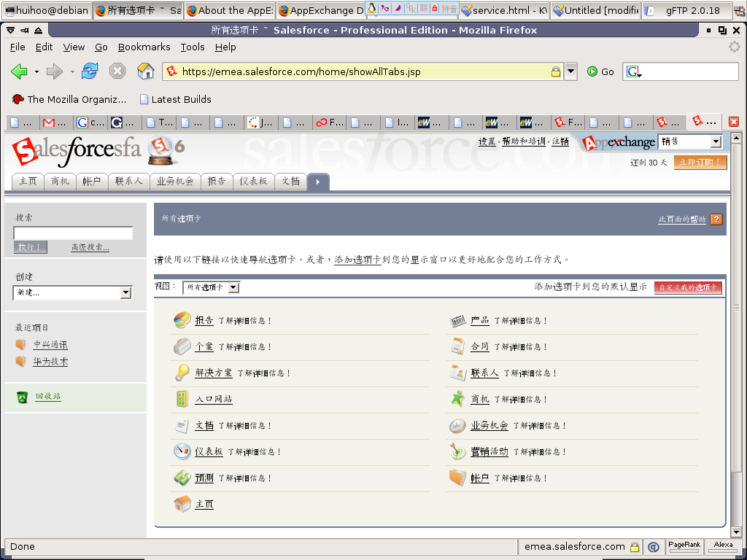Open the 回收站 recycle bin icon
This screenshot has height=560, width=747.
(x=22, y=397)
